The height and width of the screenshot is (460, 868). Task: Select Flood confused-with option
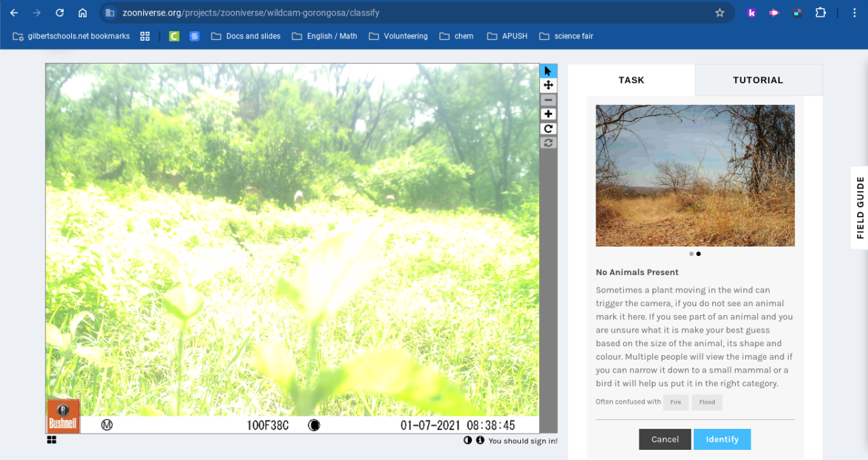pyautogui.click(x=707, y=402)
